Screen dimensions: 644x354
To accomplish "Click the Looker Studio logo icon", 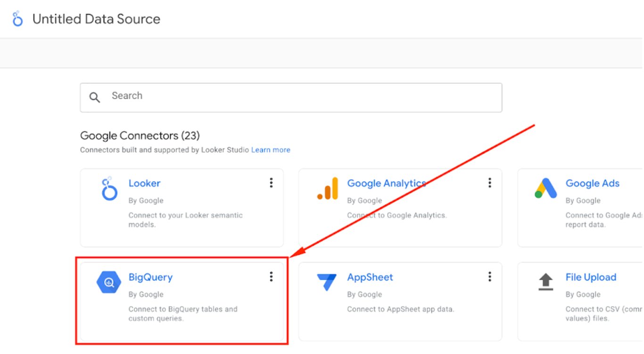I will (x=17, y=19).
